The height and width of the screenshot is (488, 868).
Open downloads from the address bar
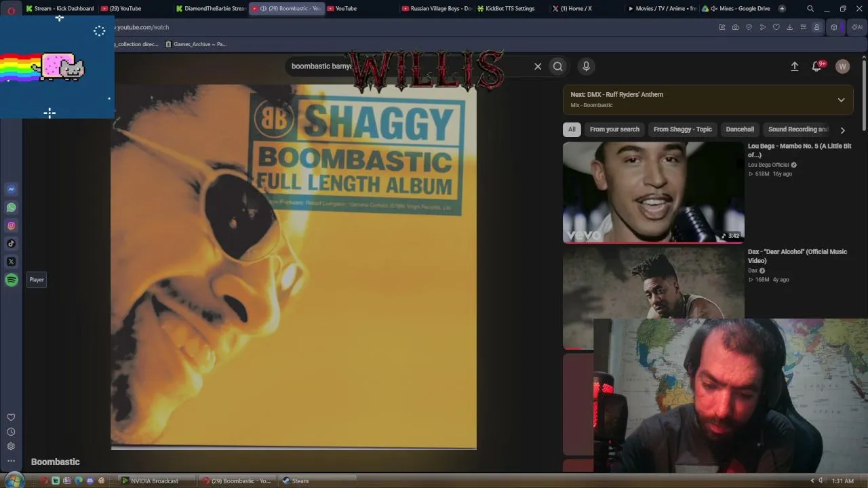789,27
